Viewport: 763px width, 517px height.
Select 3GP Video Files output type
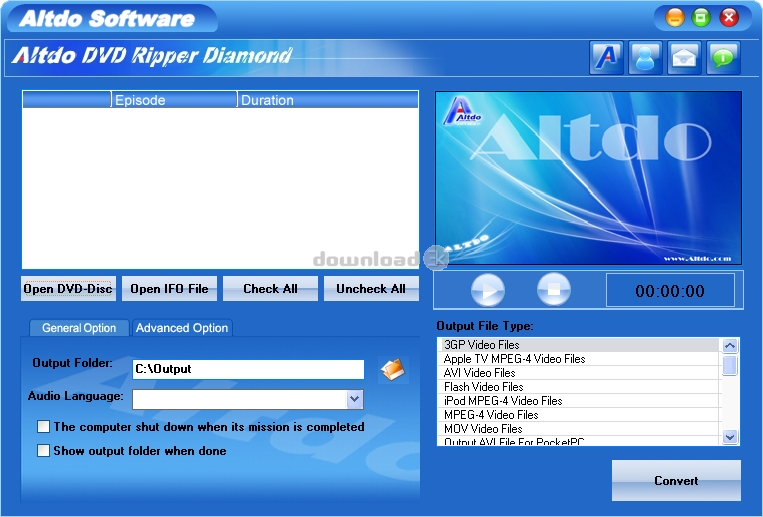(579, 345)
